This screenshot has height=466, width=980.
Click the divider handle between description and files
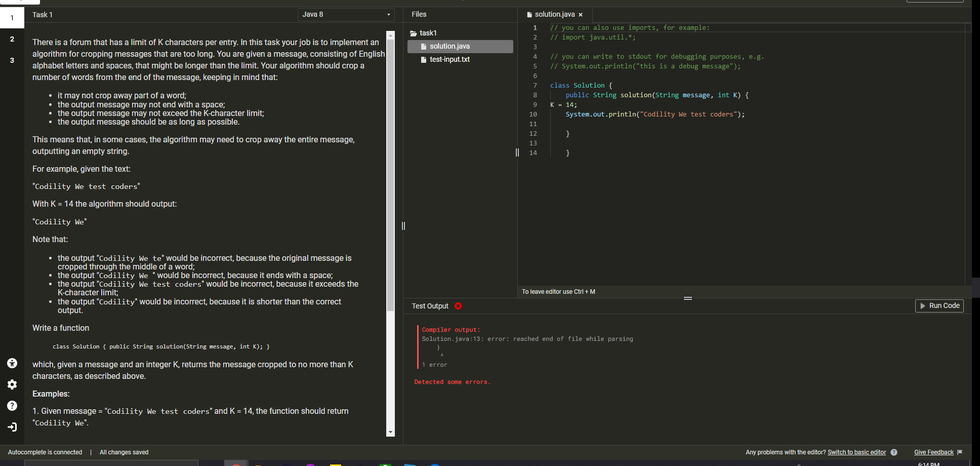(403, 226)
